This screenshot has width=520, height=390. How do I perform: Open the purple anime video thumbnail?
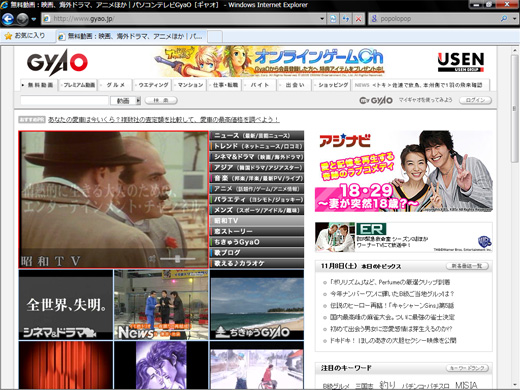pos(161,365)
